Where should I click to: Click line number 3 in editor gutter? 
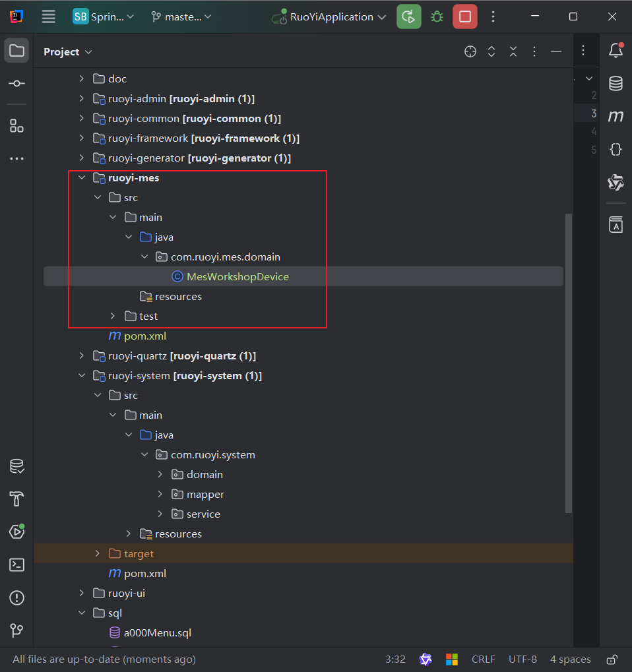pyautogui.click(x=594, y=113)
